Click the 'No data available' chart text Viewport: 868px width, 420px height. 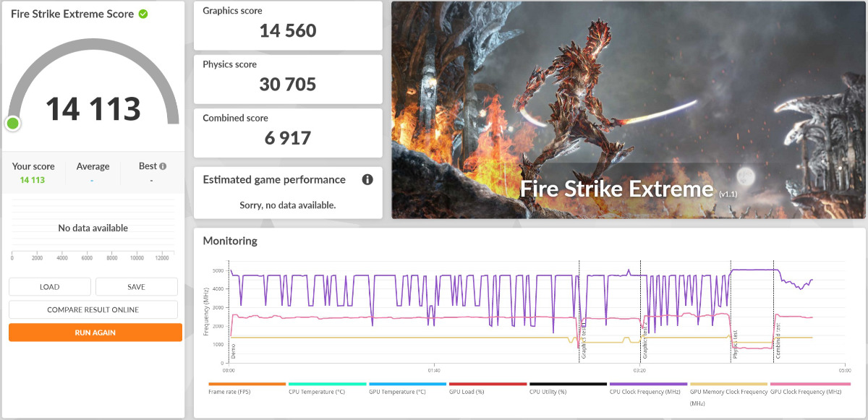93,228
